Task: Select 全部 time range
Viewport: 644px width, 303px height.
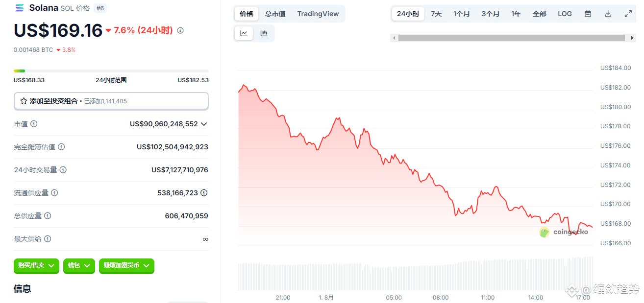Action: click(x=540, y=14)
